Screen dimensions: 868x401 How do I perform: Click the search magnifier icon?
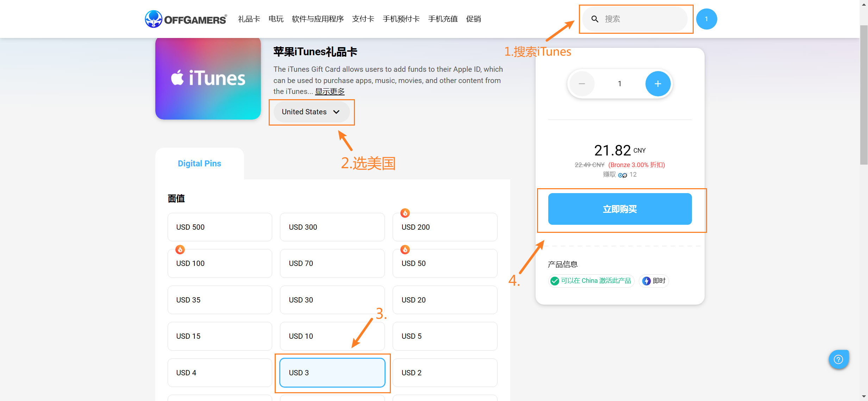coord(595,19)
